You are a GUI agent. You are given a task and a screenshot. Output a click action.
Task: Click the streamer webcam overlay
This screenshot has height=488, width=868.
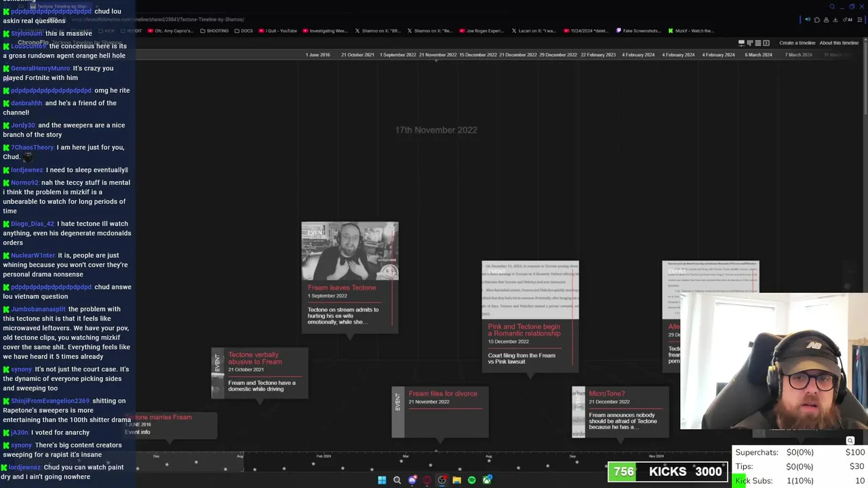[774, 361]
